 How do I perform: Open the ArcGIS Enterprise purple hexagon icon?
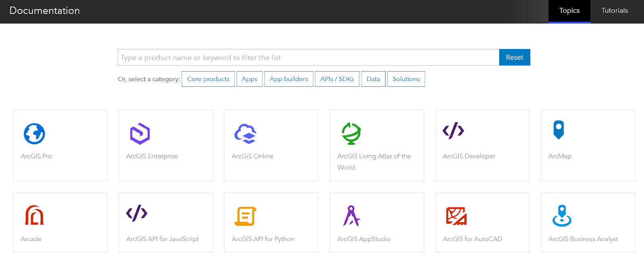click(140, 134)
